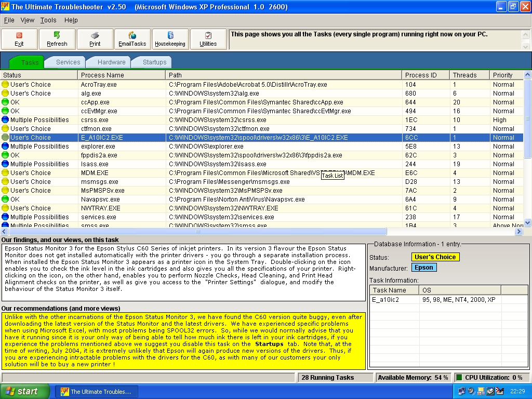Click the green OK dot for ccEvtMgr.exe
Image resolution: width=532 pixels, height=399 pixels.
[x=5, y=111]
